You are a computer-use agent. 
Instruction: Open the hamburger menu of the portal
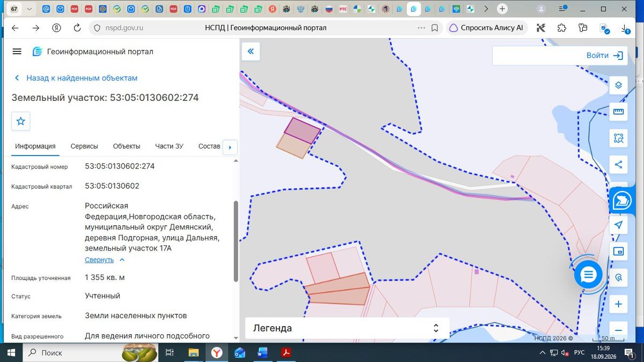pyautogui.click(x=17, y=51)
